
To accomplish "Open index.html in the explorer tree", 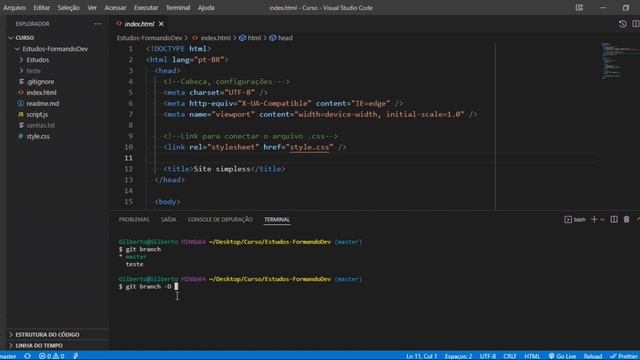I will [41, 93].
